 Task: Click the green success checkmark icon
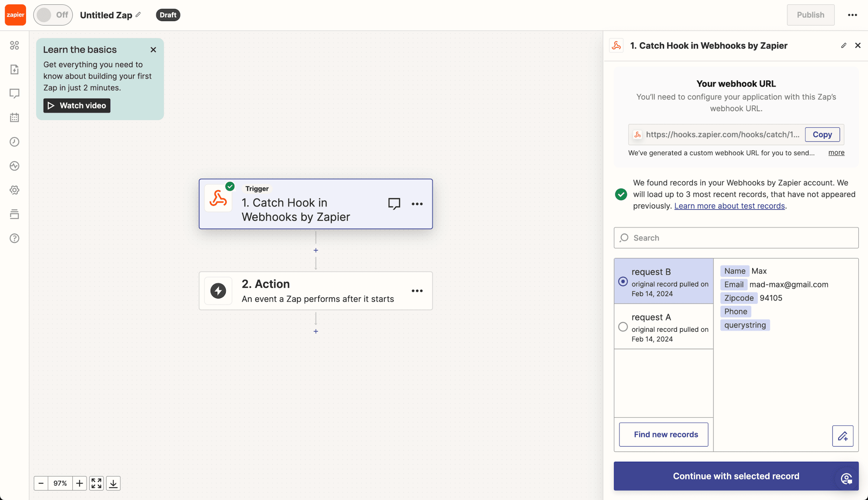621,194
